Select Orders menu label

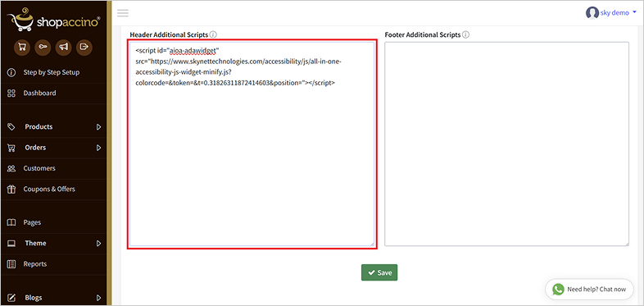pos(35,148)
